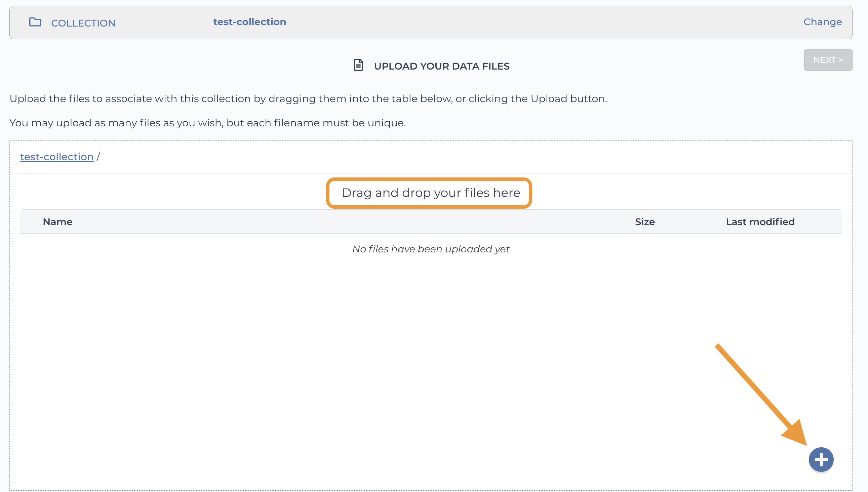Click the Drag and drop files area
This screenshot has height=492, width=868.
tap(430, 193)
